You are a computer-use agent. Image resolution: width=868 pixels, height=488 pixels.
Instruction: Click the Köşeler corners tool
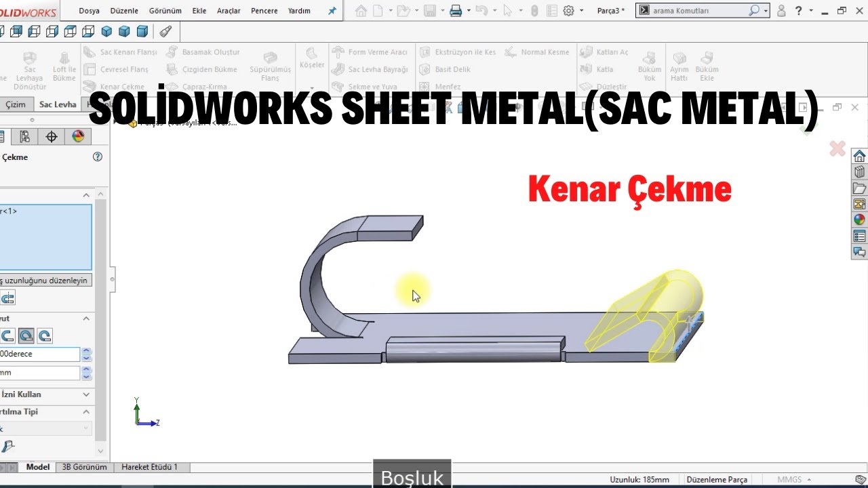click(x=312, y=58)
